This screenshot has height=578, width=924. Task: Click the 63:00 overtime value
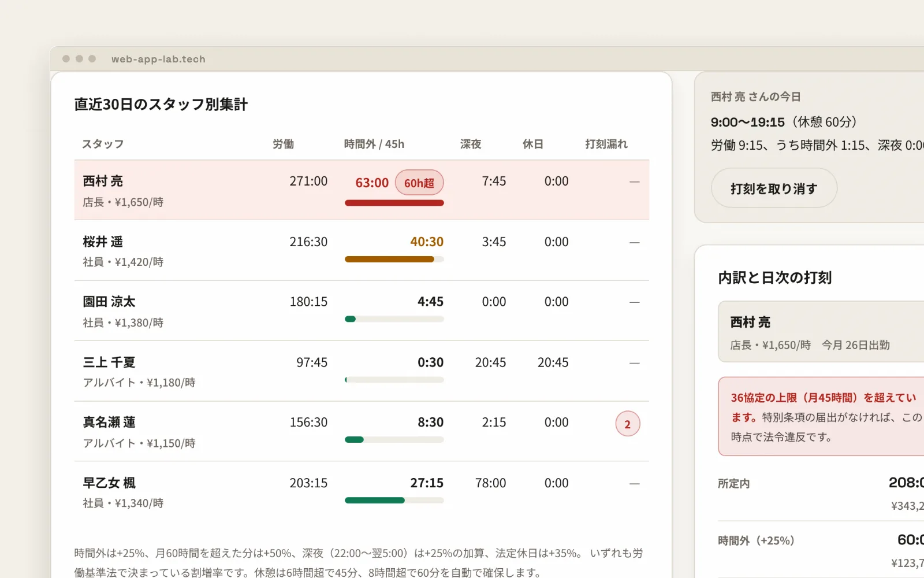372,183
